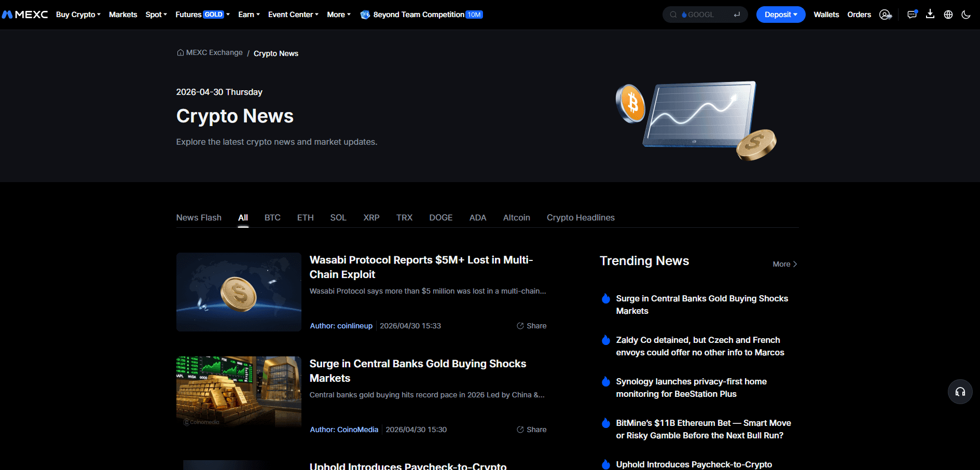Expand the Earn dropdown menu

point(249,15)
